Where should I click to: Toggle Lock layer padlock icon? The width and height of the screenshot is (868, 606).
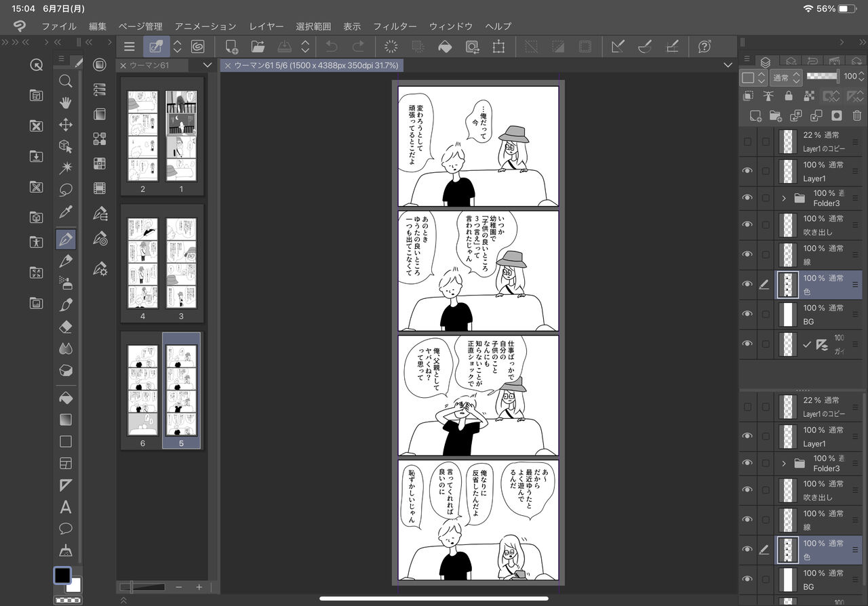pyautogui.click(x=789, y=96)
